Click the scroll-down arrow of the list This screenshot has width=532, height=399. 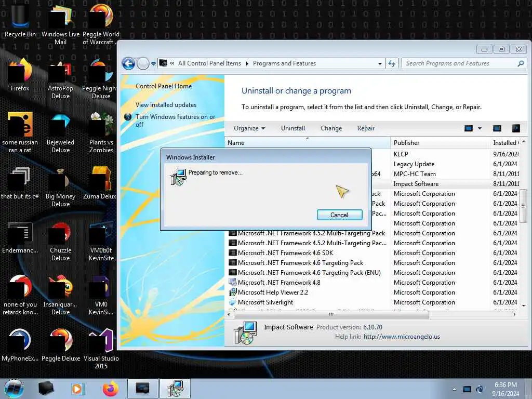pyautogui.click(x=524, y=305)
